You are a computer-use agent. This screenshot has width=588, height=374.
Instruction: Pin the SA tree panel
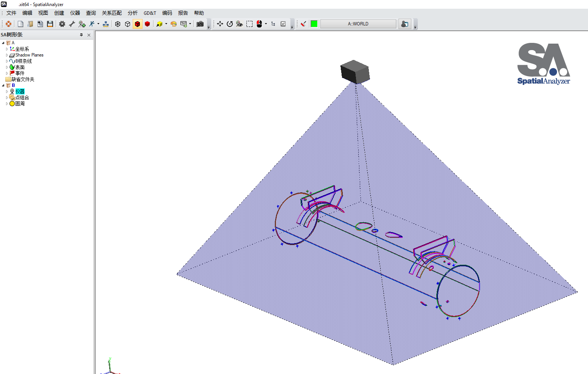(x=81, y=35)
